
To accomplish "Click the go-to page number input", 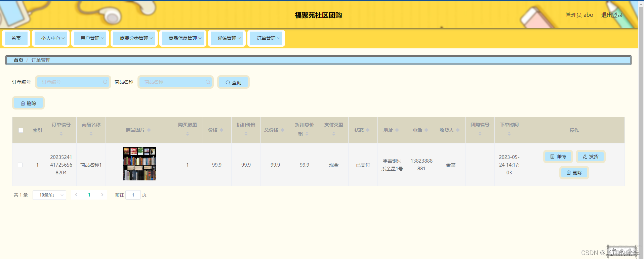I will click(133, 195).
